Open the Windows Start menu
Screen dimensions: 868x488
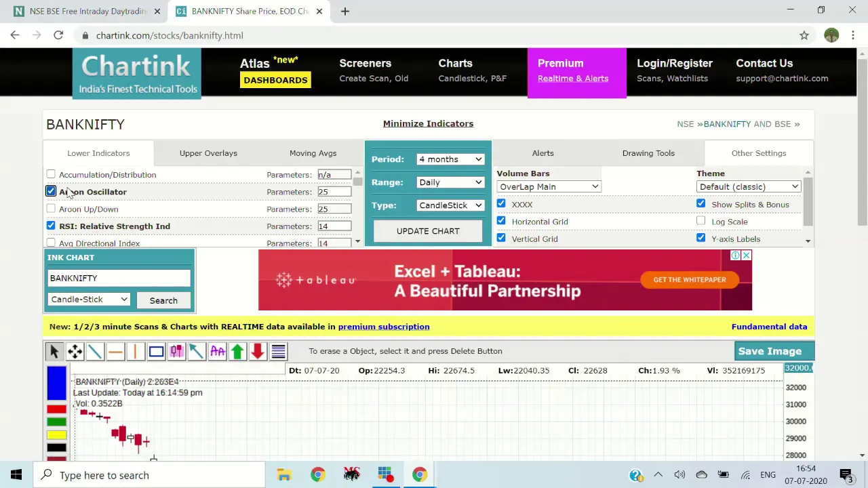point(16,475)
